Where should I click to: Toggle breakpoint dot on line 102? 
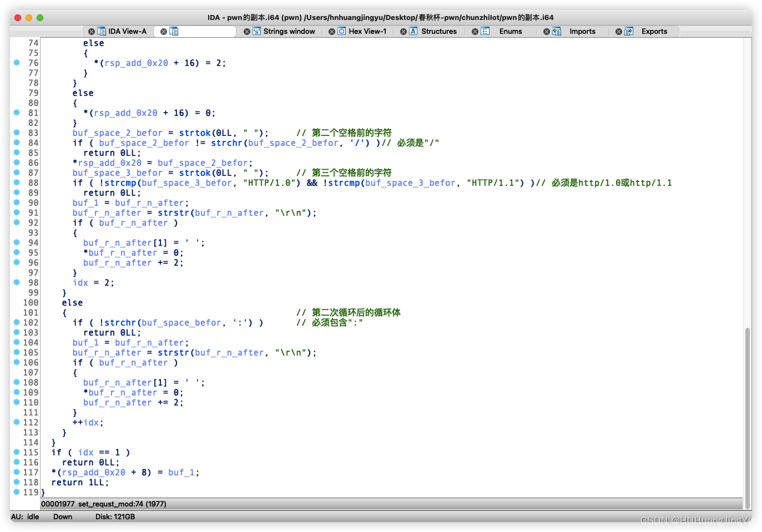[x=17, y=322]
